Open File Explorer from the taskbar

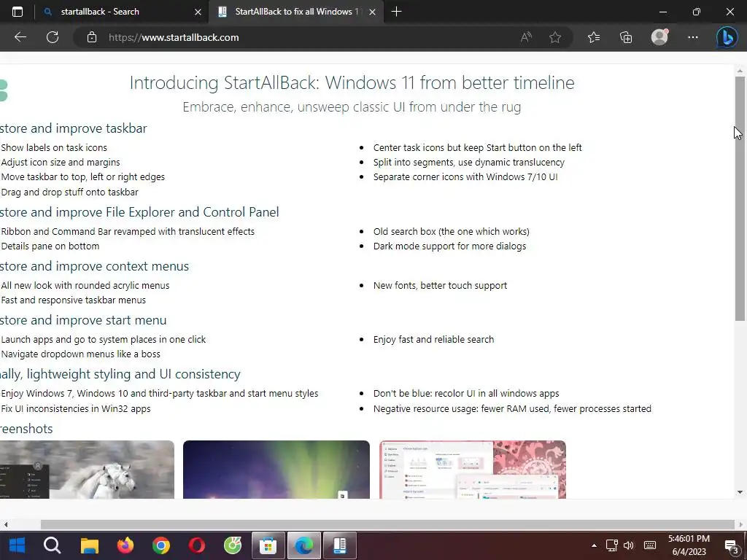point(89,545)
